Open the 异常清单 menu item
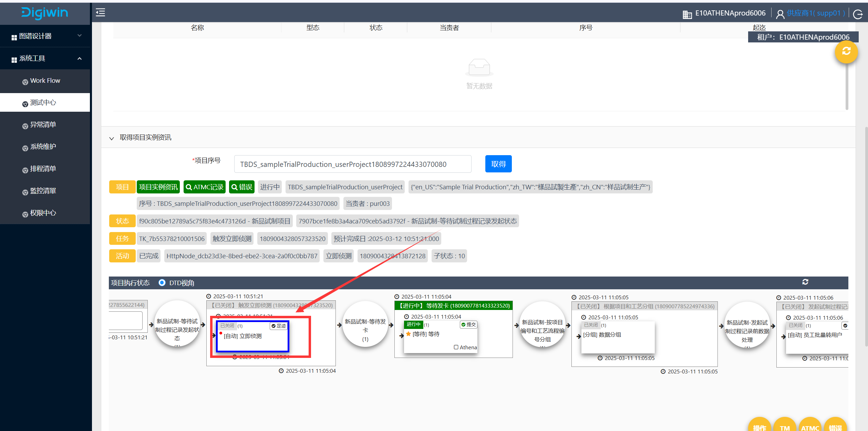Image resolution: width=868 pixels, height=431 pixels. [x=45, y=124]
